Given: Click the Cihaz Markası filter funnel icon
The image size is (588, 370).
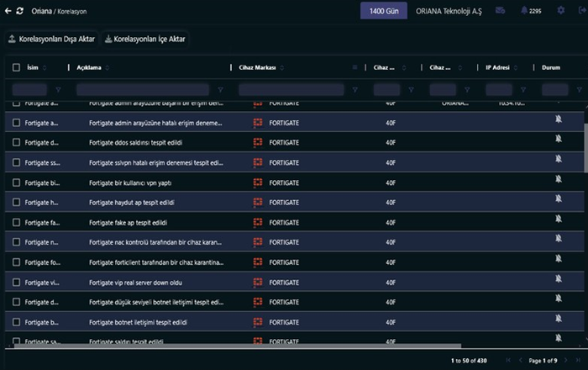Looking at the screenshot, I should coord(354,90).
